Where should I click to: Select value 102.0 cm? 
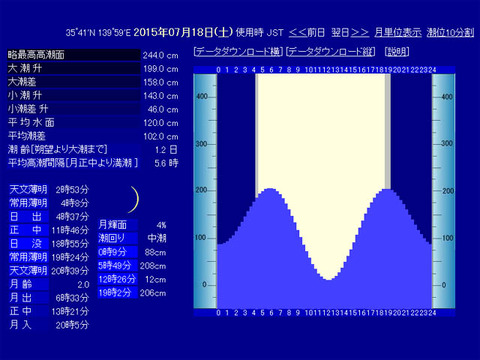(160, 136)
